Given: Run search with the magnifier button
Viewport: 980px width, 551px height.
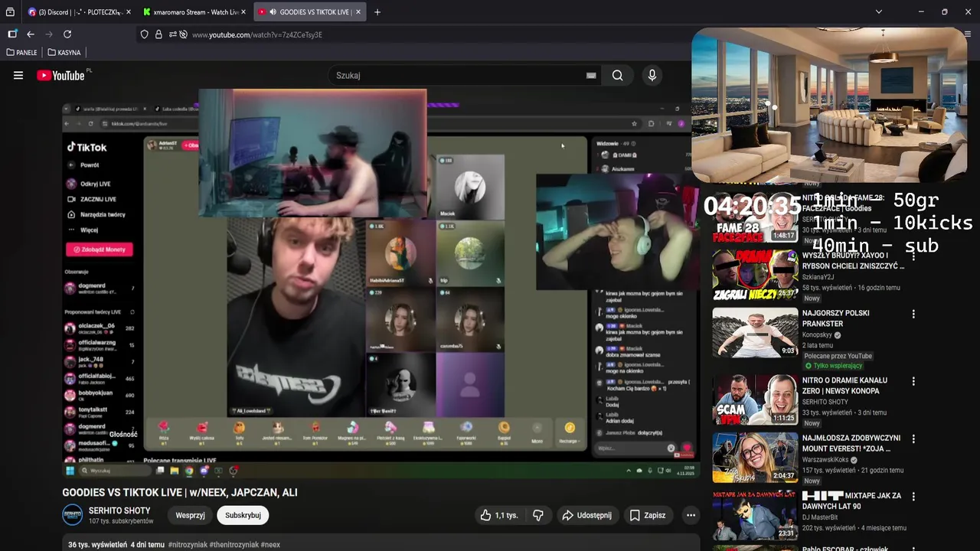Looking at the screenshot, I should coord(617,75).
